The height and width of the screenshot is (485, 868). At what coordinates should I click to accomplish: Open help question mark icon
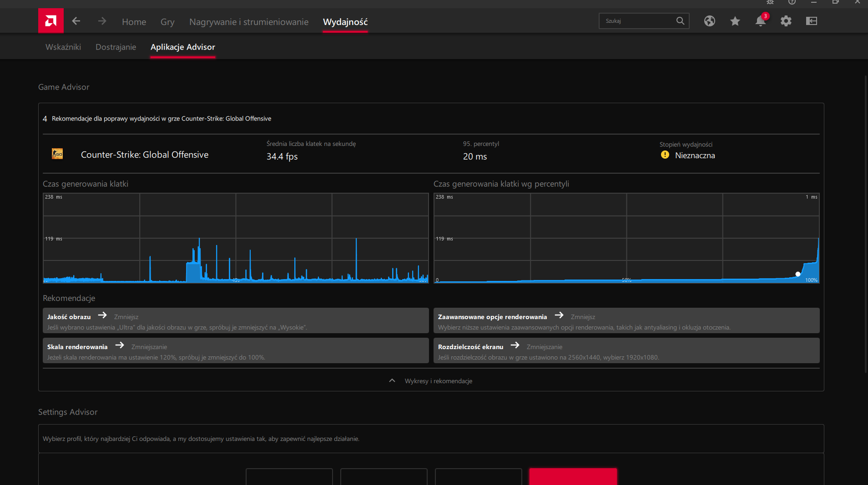point(792,2)
